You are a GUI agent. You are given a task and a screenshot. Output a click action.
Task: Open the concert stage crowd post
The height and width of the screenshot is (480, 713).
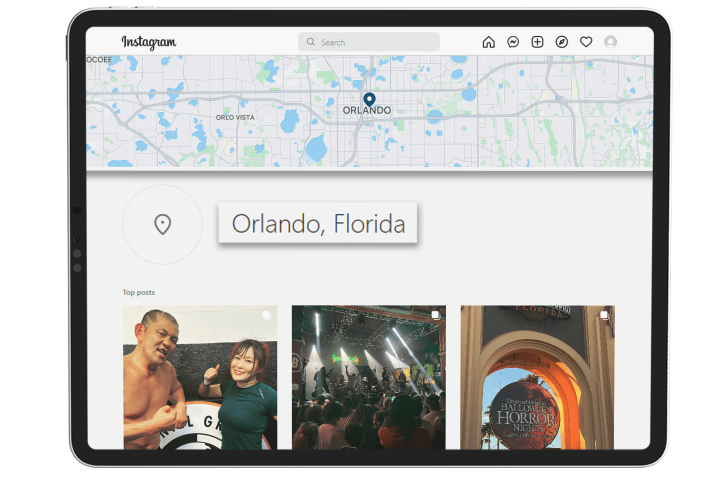pyautogui.click(x=369, y=377)
